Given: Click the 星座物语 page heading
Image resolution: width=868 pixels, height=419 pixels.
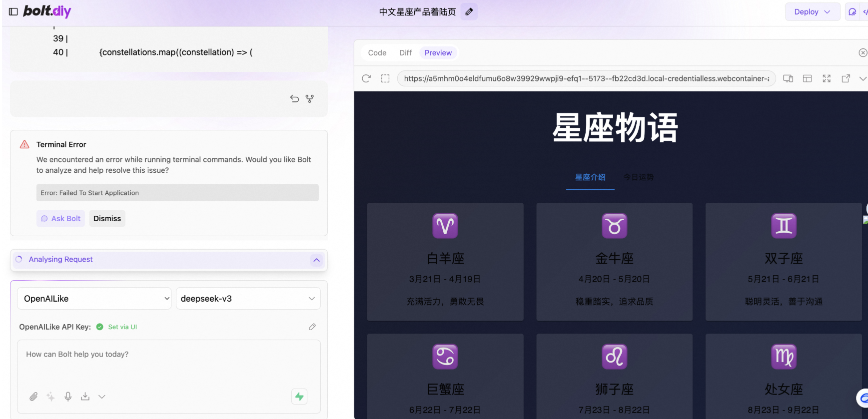Looking at the screenshot, I should (615, 128).
